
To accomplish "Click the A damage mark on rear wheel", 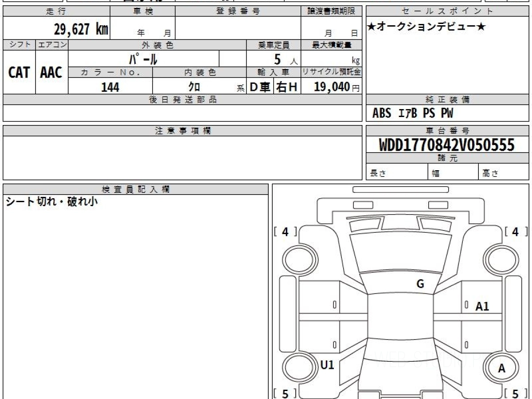I will tap(501, 368).
